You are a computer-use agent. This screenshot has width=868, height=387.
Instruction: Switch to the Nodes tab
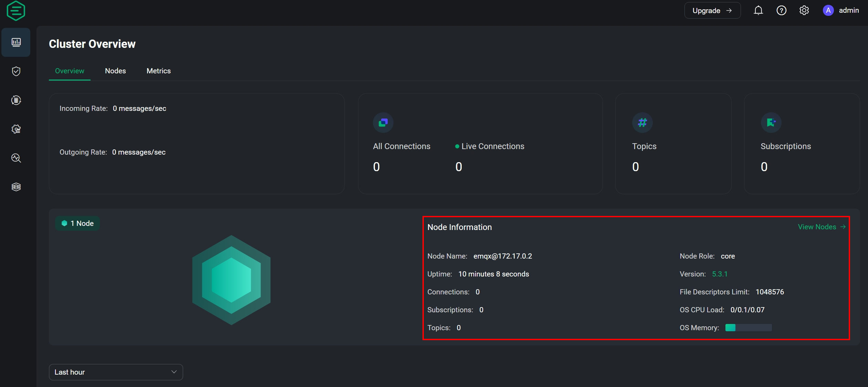click(x=115, y=71)
